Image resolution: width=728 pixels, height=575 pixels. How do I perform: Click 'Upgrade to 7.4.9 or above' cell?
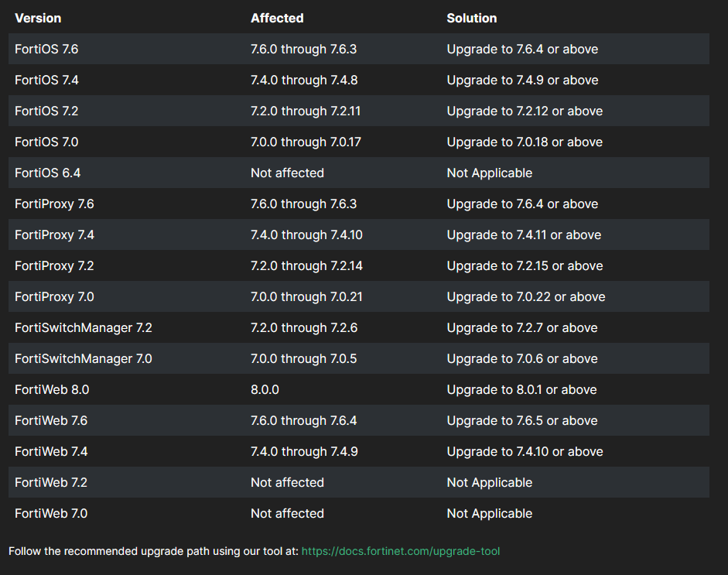click(522, 80)
